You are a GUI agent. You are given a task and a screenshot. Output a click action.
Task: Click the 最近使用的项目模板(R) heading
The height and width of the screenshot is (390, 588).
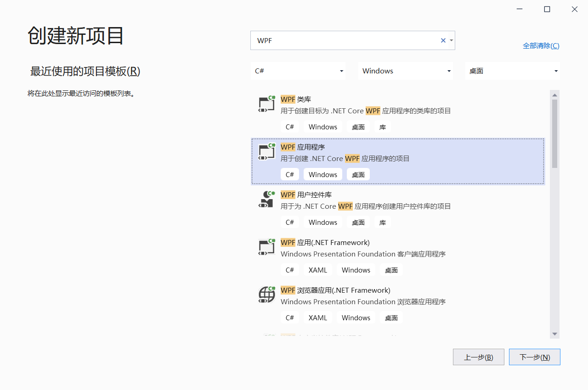85,72
